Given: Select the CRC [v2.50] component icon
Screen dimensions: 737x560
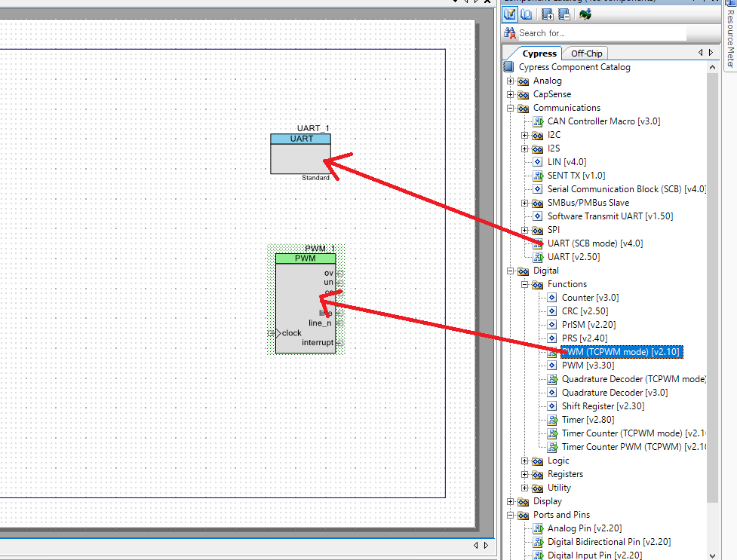Looking at the screenshot, I should click(552, 311).
